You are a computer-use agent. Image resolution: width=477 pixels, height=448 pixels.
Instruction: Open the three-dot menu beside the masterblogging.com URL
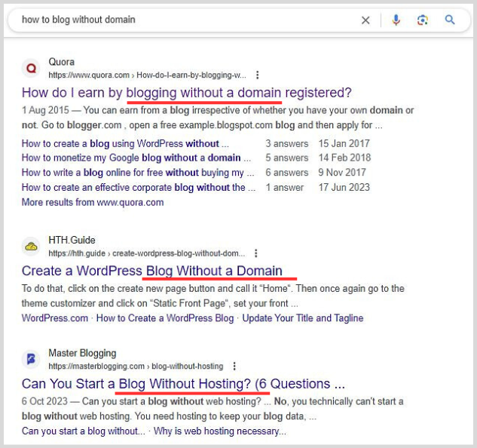click(x=234, y=366)
